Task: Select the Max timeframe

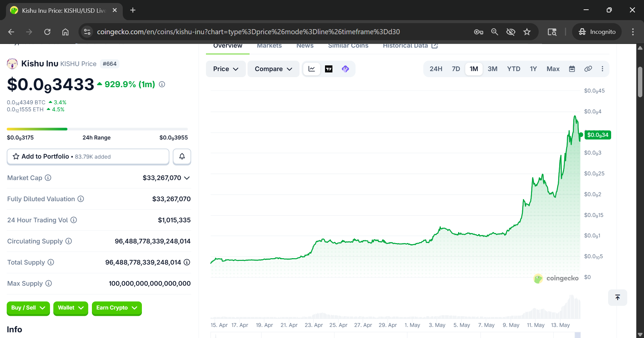Action: (553, 69)
